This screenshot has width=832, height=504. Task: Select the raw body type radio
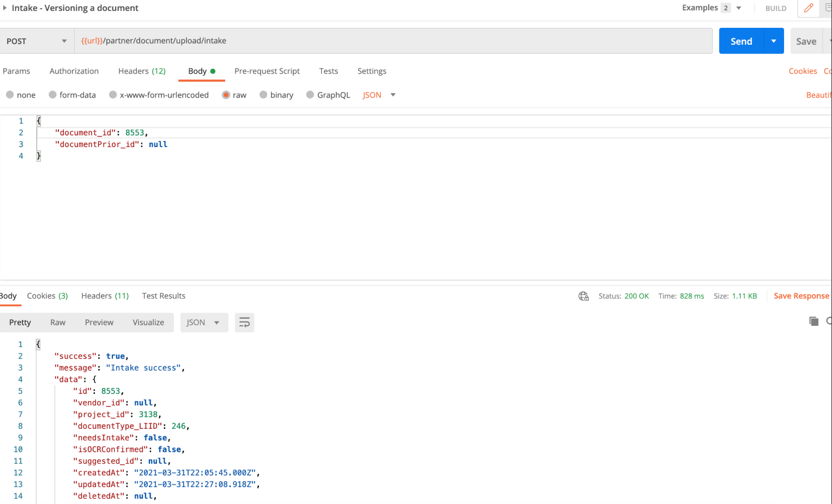[226, 95]
